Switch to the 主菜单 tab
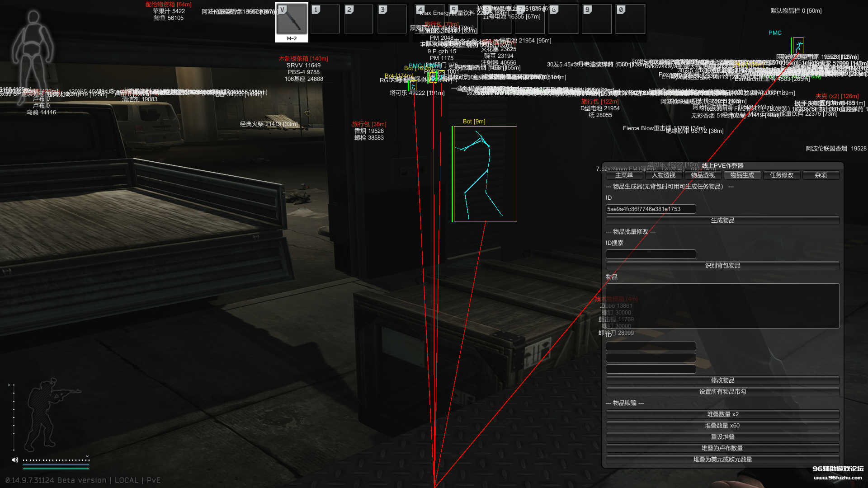 click(x=624, y=175)
